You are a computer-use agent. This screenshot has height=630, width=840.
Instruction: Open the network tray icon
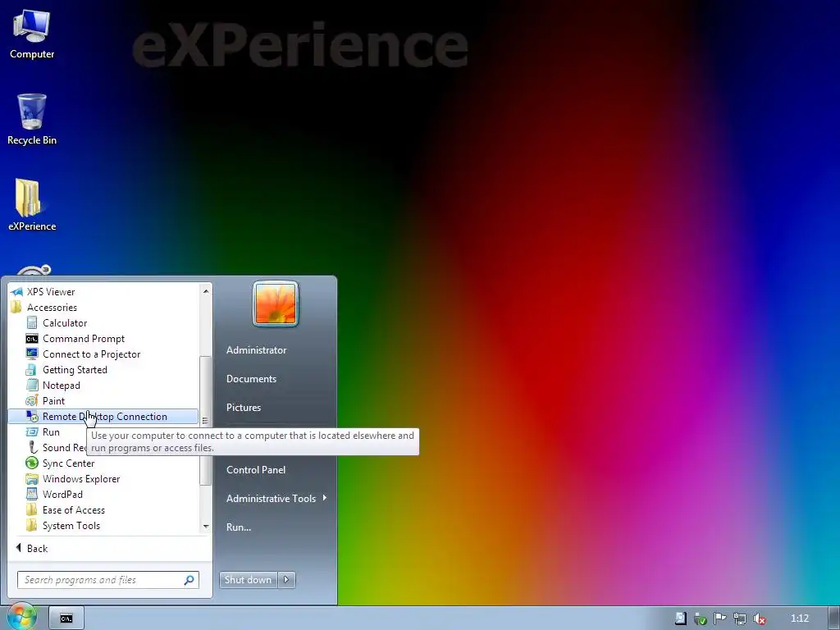point(740,619)
